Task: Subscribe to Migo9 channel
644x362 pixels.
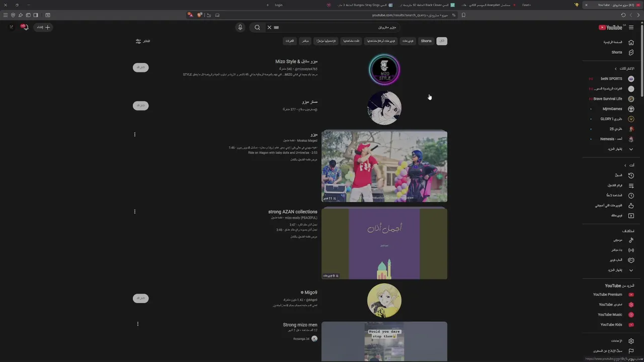Action: coord(140,298)
